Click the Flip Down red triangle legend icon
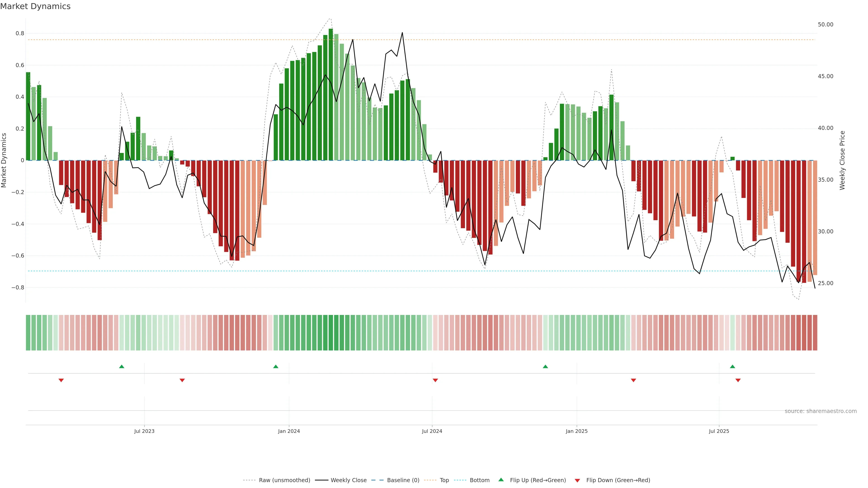 click(x=577, y=480)
